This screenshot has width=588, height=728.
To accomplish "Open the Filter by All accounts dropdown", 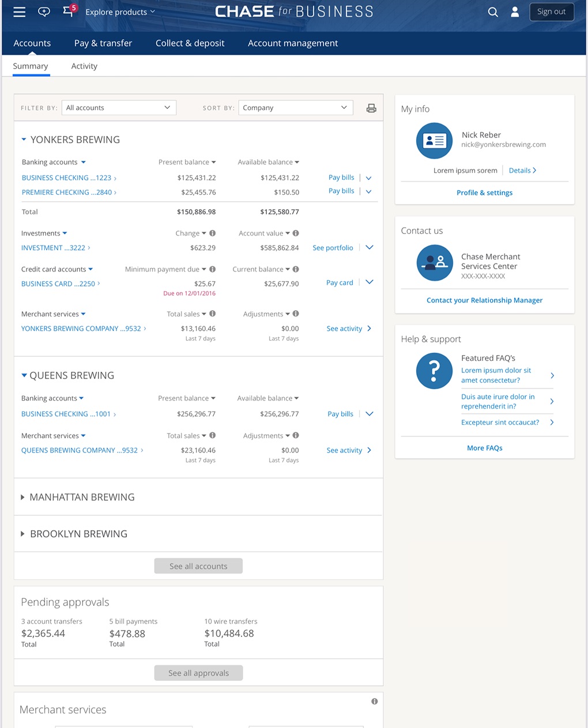I will 119,108.
